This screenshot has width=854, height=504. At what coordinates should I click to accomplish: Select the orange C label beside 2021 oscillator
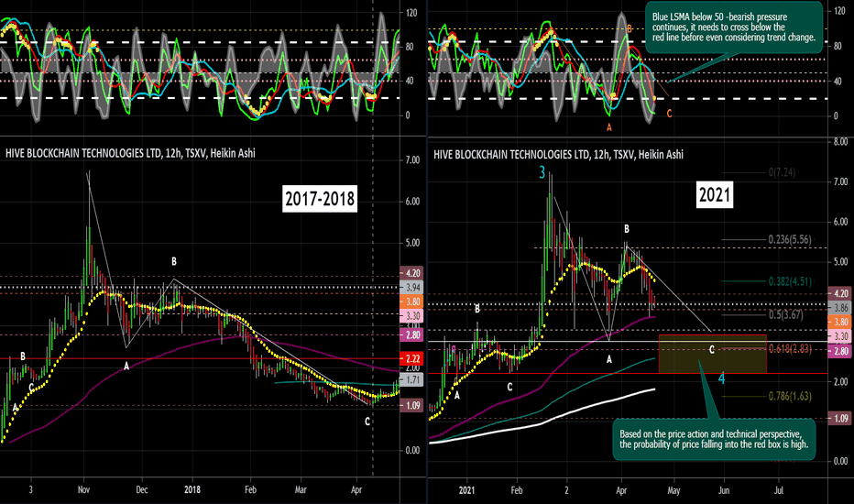[x=669, y=114]
